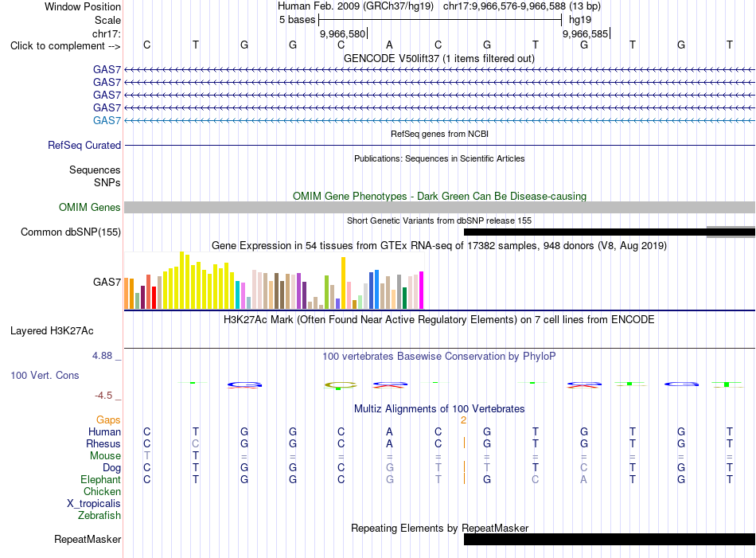Click the 9,966,585 position marker

586,33
